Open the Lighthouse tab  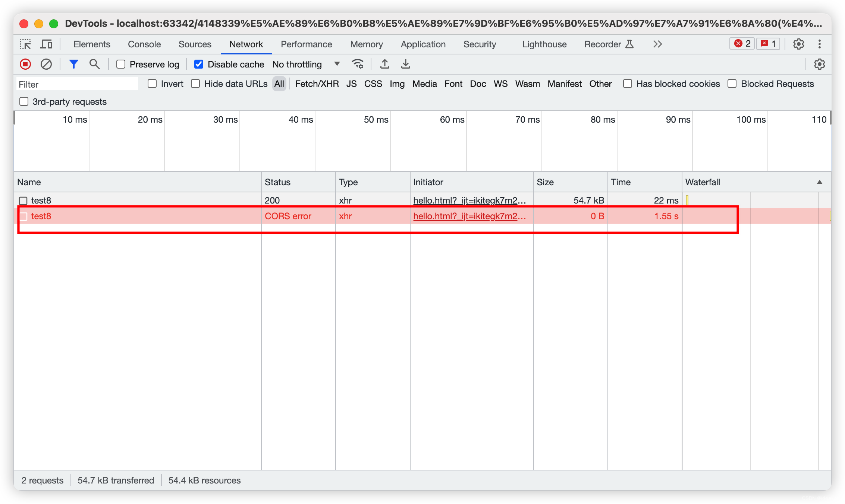point(544,44)
